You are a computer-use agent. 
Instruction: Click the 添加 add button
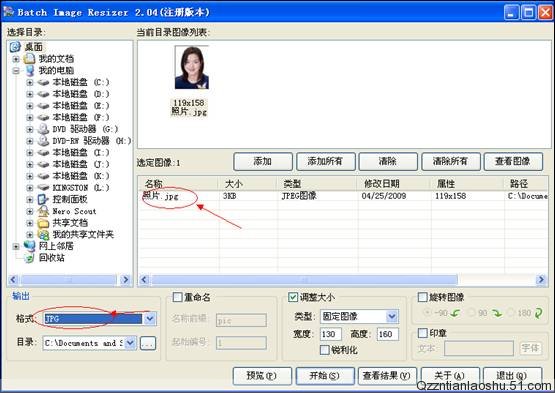(263, 161)
